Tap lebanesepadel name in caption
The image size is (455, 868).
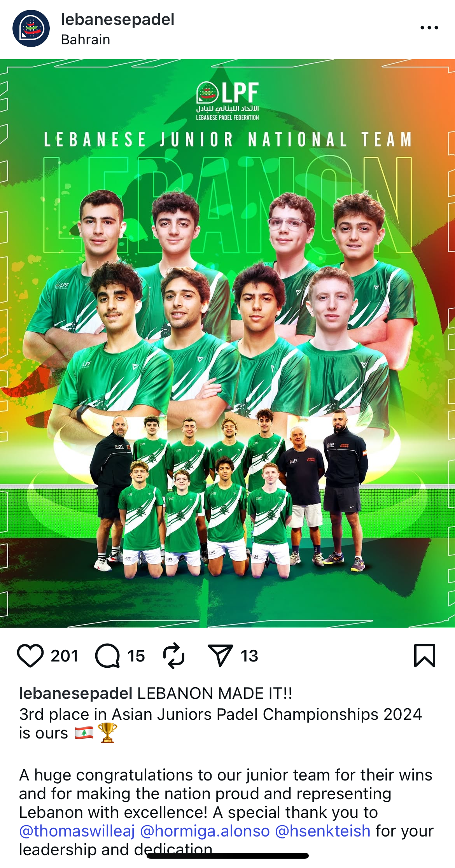click(x=76, y=693)
